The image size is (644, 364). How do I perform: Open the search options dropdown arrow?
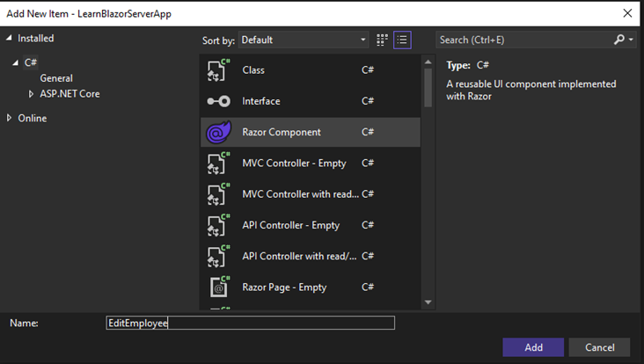632,40
